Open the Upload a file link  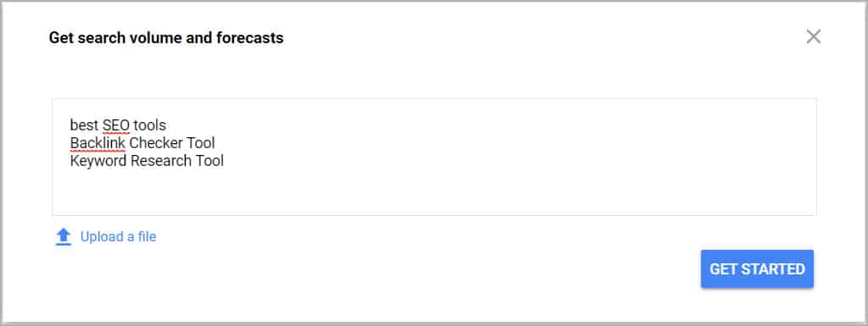click(118, 236)
